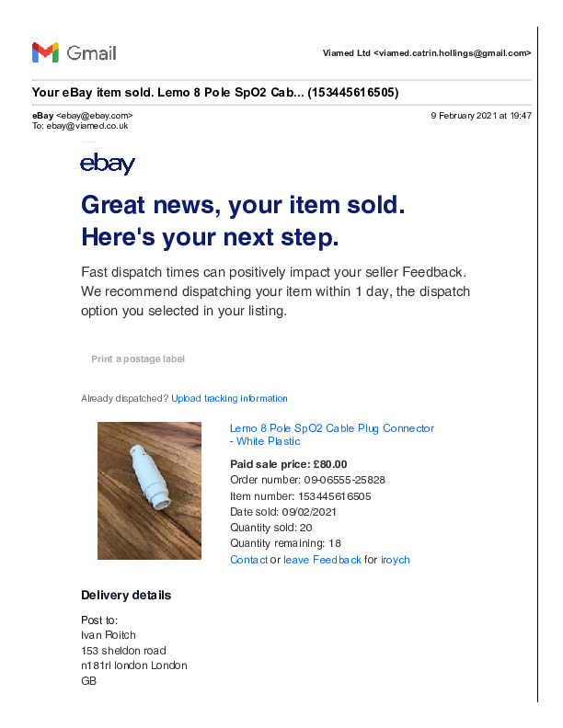Click the Gmail wordmark text
The width and height of the screenshot is (563, 728).
tap(91, 53)
